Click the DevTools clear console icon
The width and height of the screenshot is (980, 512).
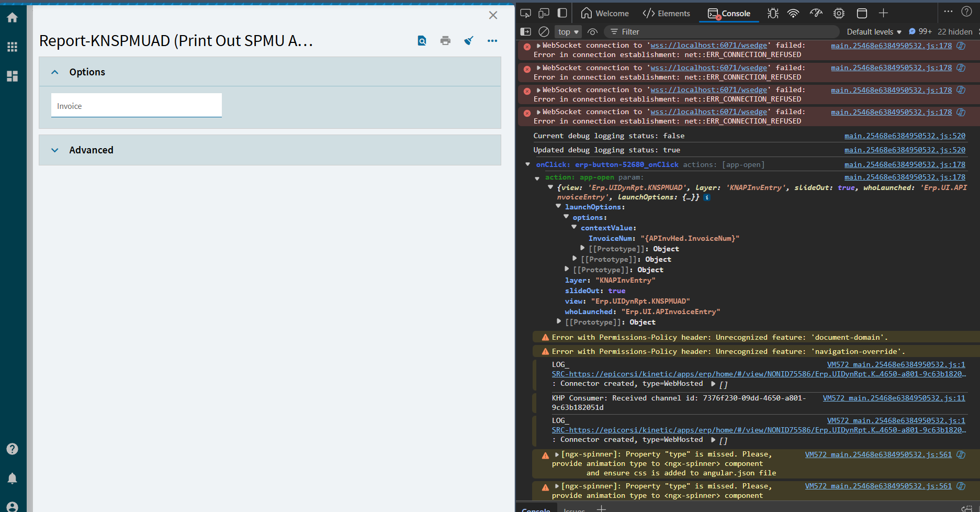(x=544, y=32)
